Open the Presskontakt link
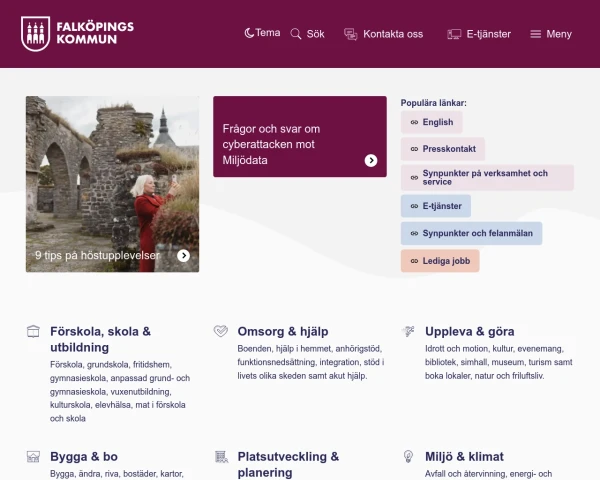The image size is (600, 480). click(443, 150)
